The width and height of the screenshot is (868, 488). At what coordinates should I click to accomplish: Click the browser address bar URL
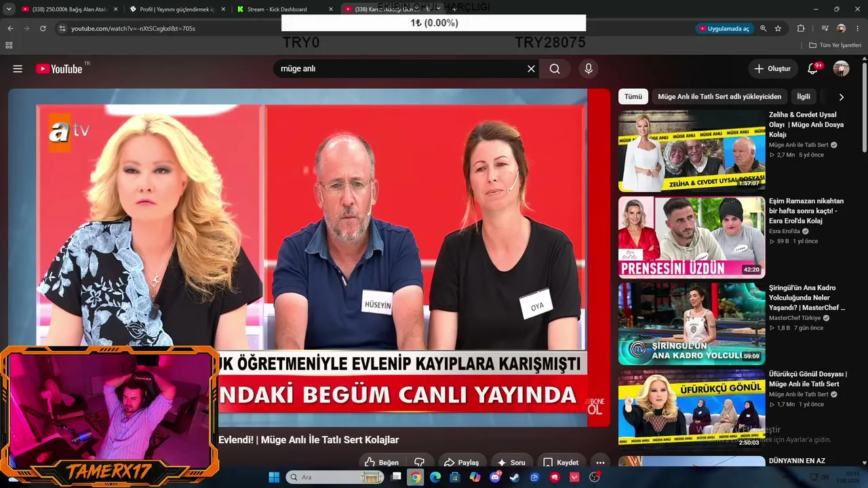(133, 28)
